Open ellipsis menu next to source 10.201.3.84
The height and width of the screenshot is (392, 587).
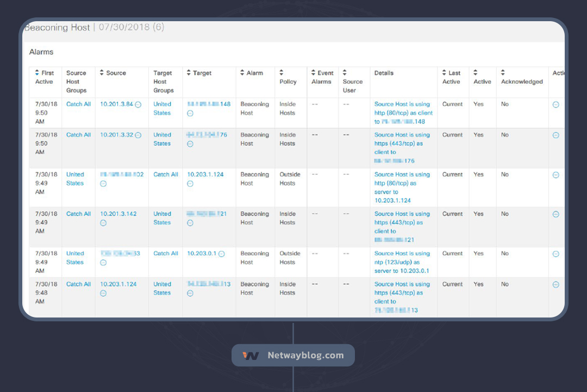coord(138,104)
